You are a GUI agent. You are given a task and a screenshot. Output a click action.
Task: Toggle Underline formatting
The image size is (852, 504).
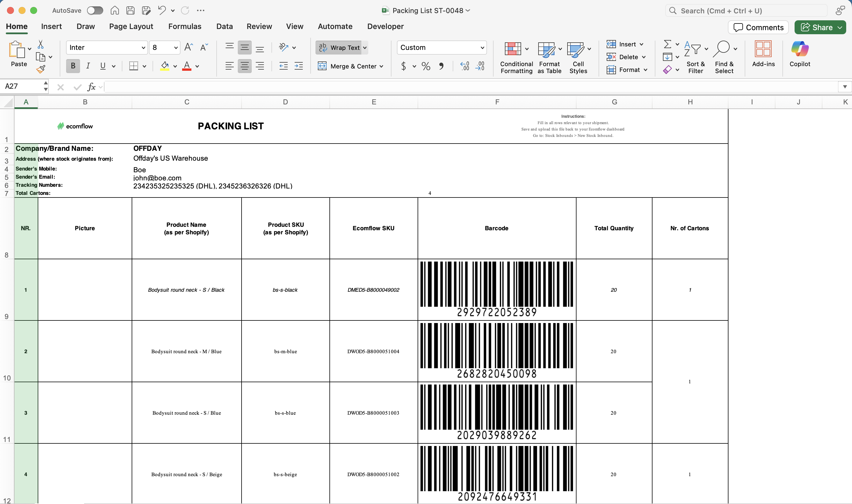103,66
